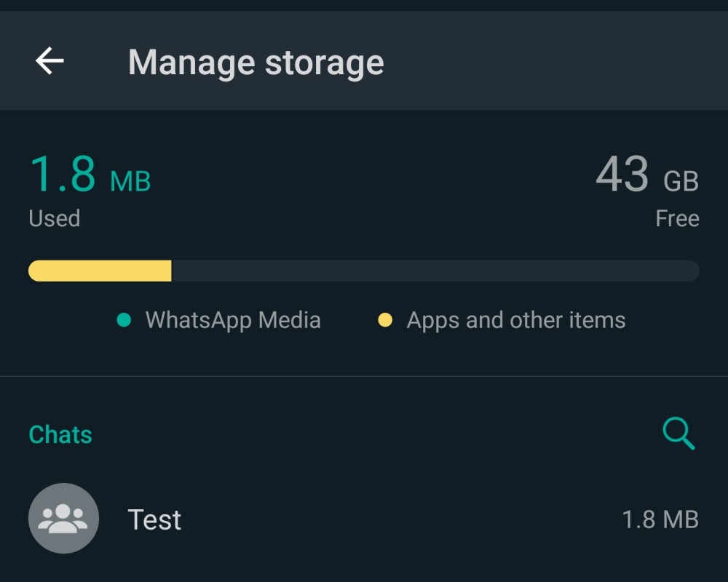This screenshot has width=728, height=582.
Task: Tap the Free label under 43 GB
Action: 677,218
